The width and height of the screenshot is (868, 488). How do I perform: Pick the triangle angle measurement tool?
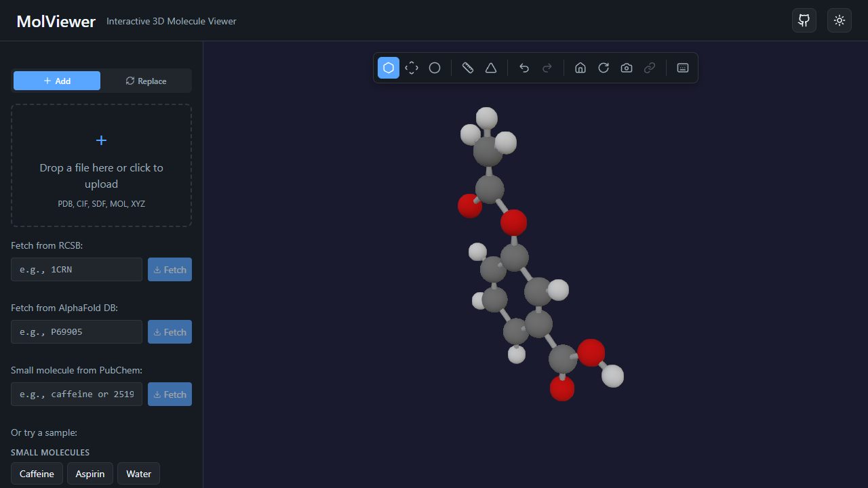point(491,68)
